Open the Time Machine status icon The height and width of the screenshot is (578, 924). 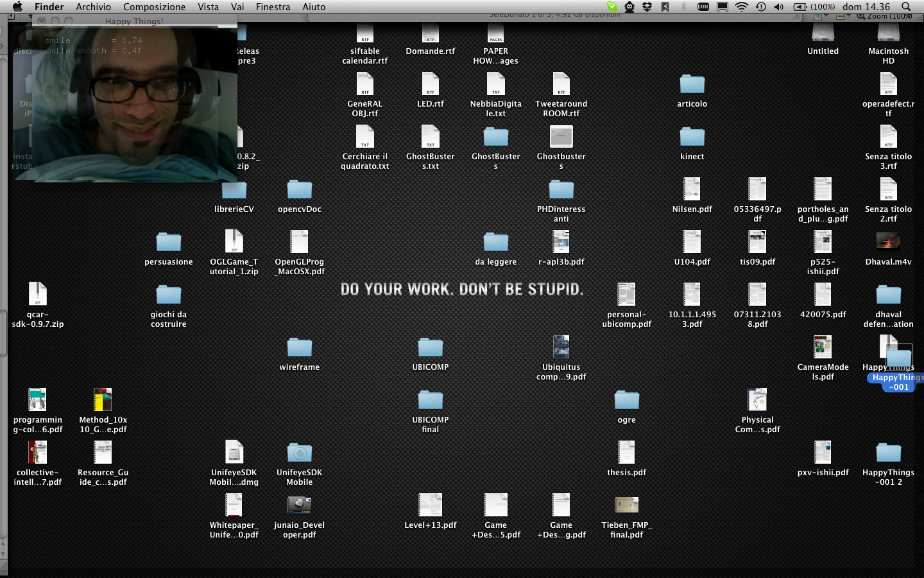tap(760, 7)
